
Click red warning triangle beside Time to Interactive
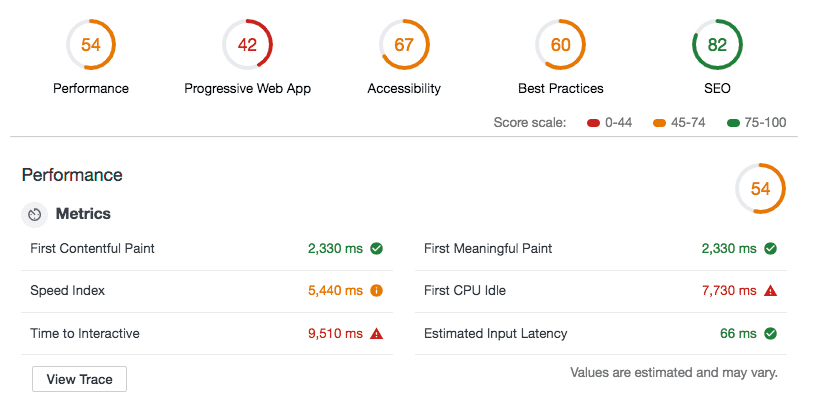[377, 334]
